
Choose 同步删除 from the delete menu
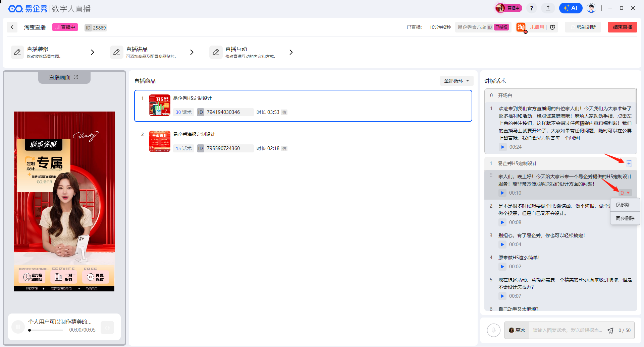click(x=625, y=218)
